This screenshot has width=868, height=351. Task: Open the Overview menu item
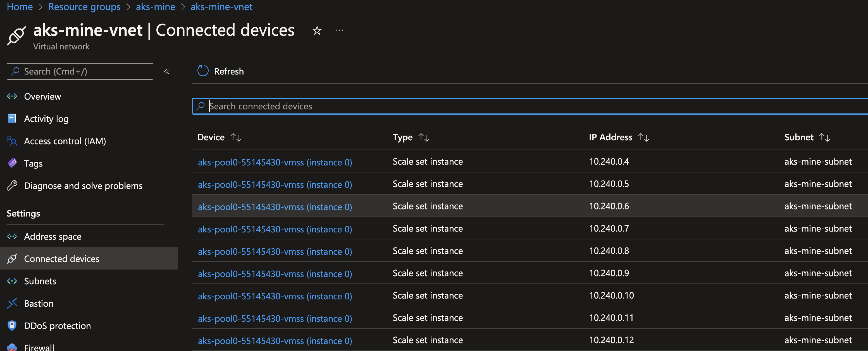click(x=42, y=97)
